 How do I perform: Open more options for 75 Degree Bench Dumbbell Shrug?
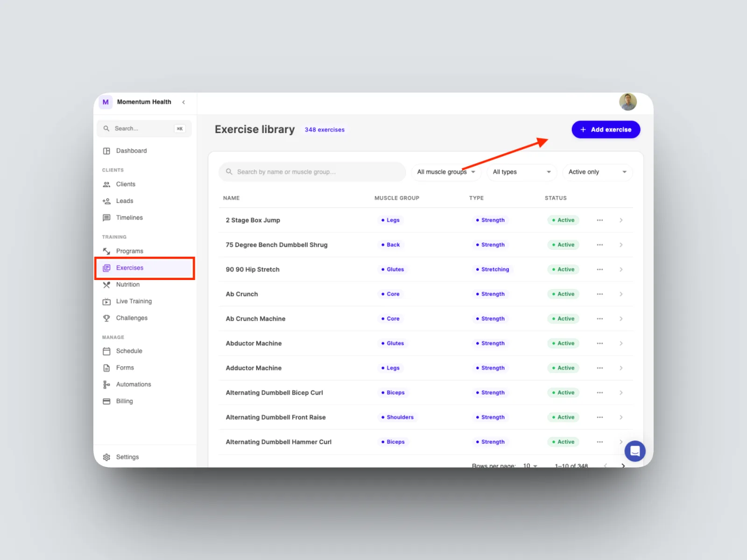[600, 245]
